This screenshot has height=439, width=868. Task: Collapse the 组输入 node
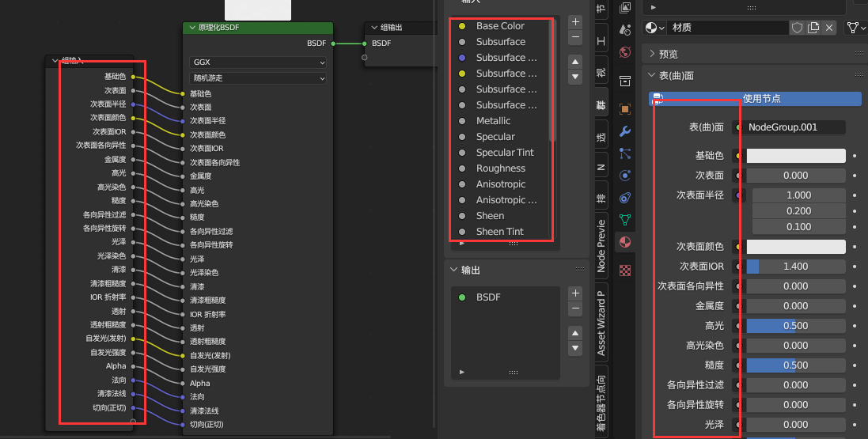[55, 60]
